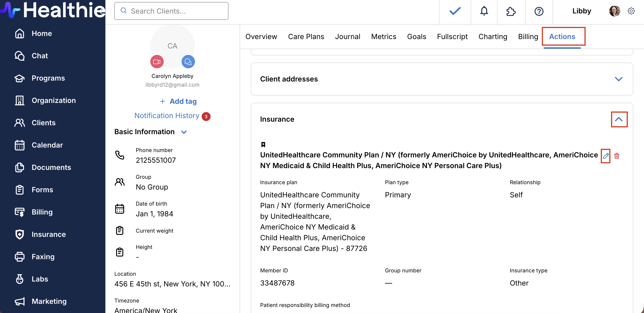Expand the Client addresses section

(x=618, y=79)
